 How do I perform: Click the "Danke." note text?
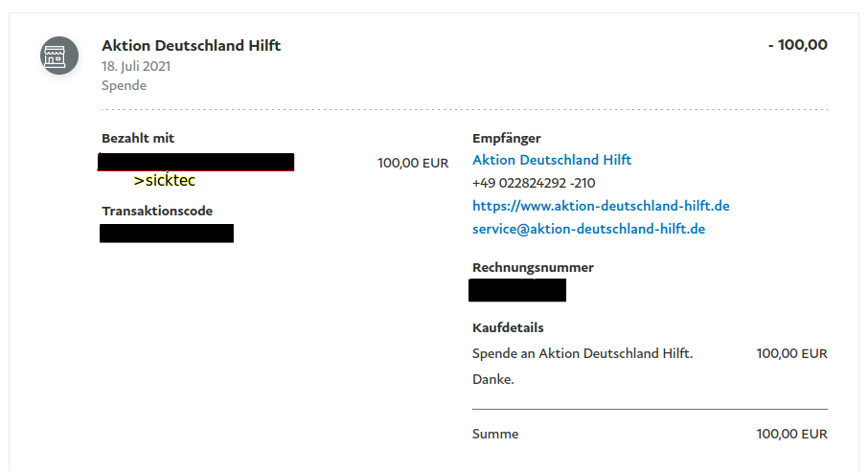click(x=493, y=379)
